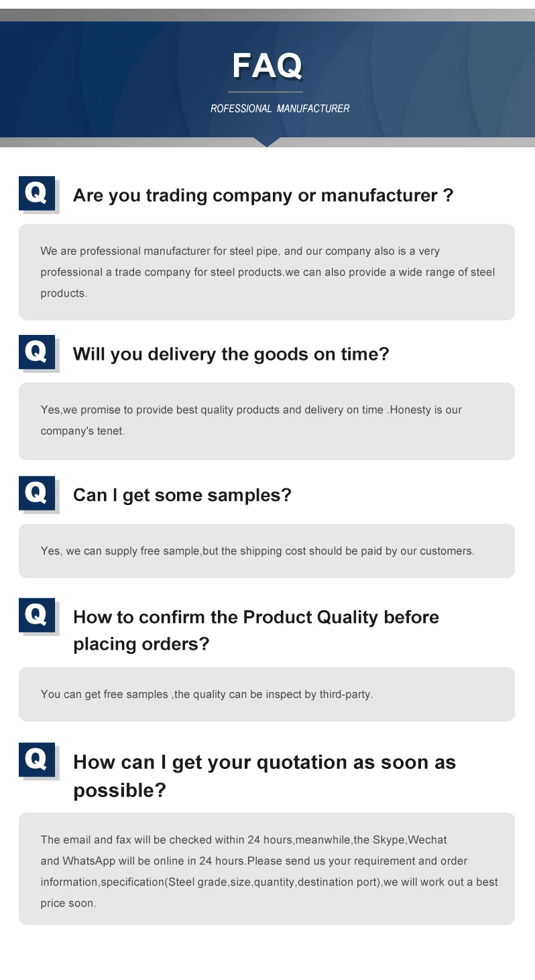Tap the Q icon beside the quotation question
The image size is (535, 980).
36,760
